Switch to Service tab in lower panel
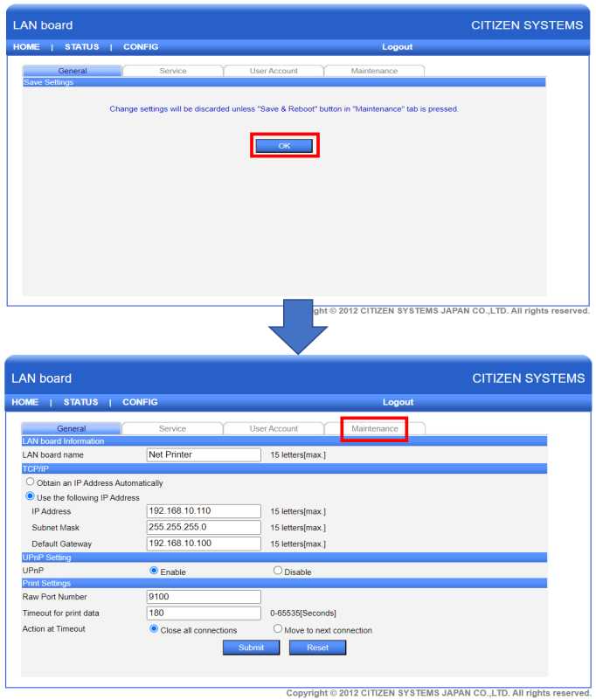 (x=172, y=428)
